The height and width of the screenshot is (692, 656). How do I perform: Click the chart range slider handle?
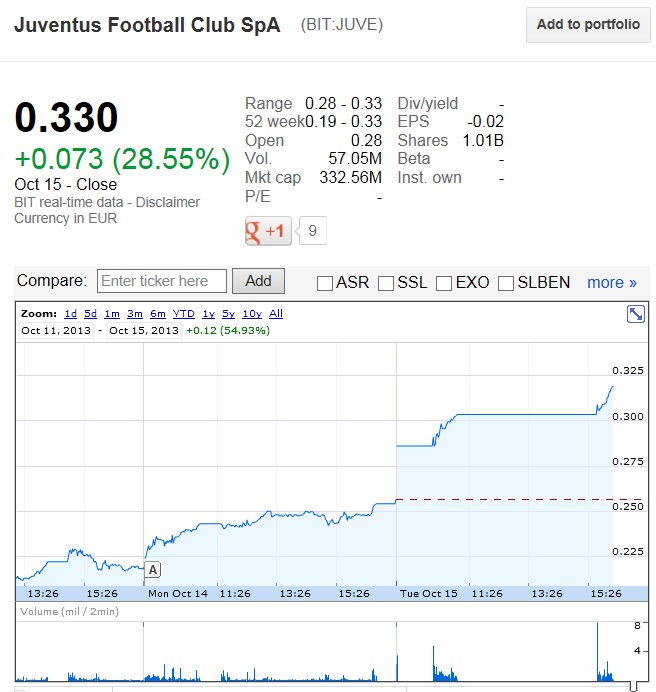coord(633,687)
